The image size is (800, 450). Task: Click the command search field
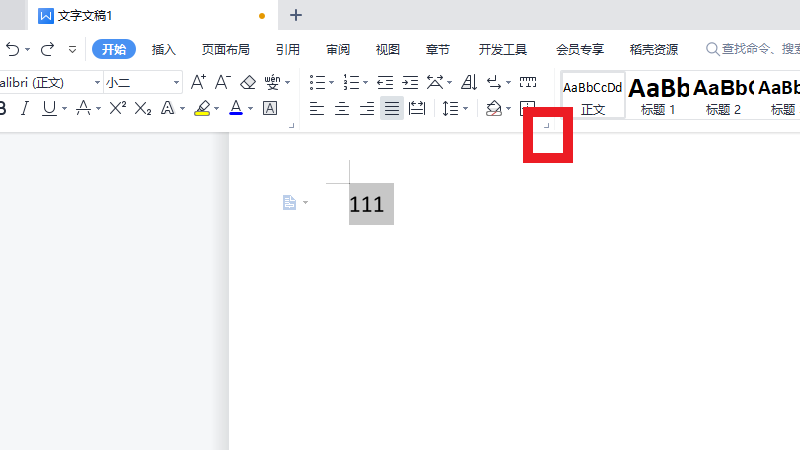point(752,49)
